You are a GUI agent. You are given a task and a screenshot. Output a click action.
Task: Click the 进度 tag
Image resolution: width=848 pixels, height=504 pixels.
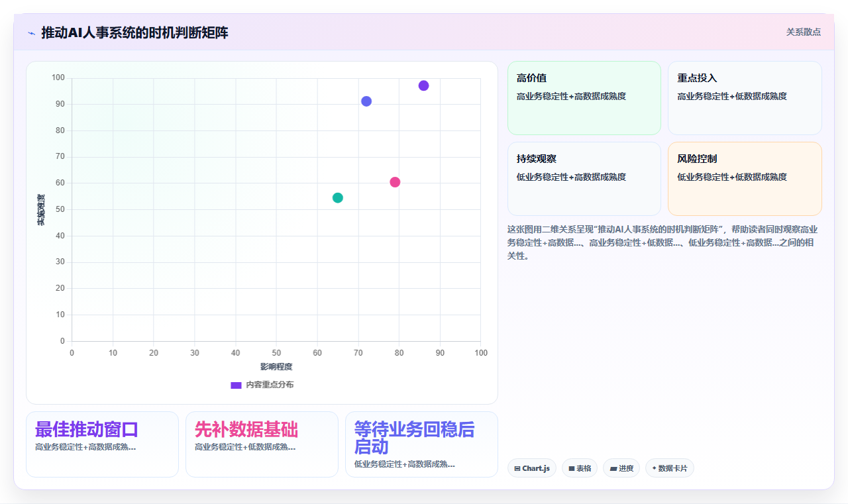(x=621, y=468)
